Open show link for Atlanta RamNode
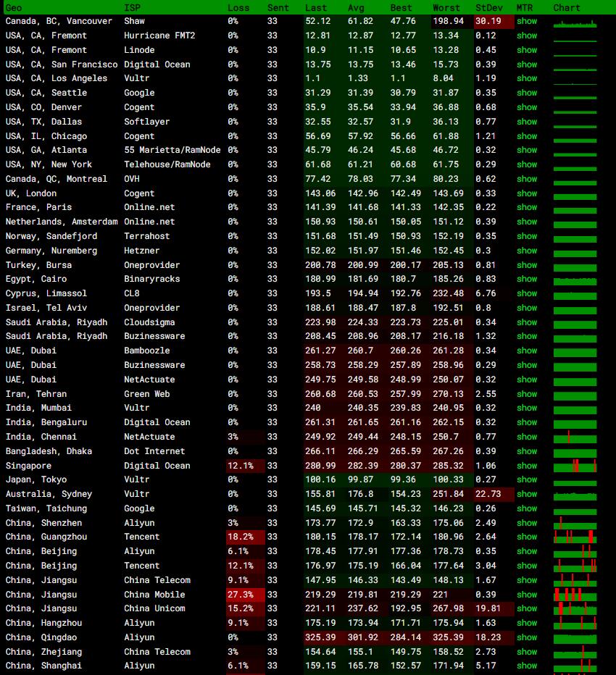The width and height of the screenshot is (616, 675). pos(527,150)
